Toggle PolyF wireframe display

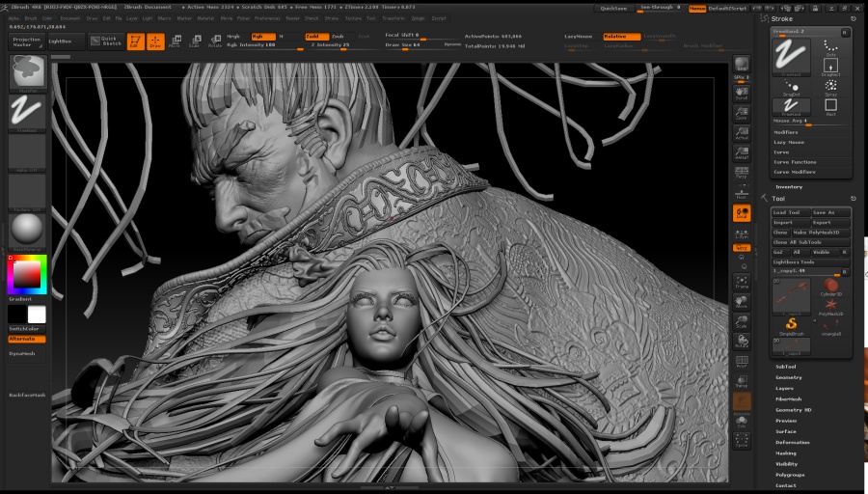coord(742,362)
